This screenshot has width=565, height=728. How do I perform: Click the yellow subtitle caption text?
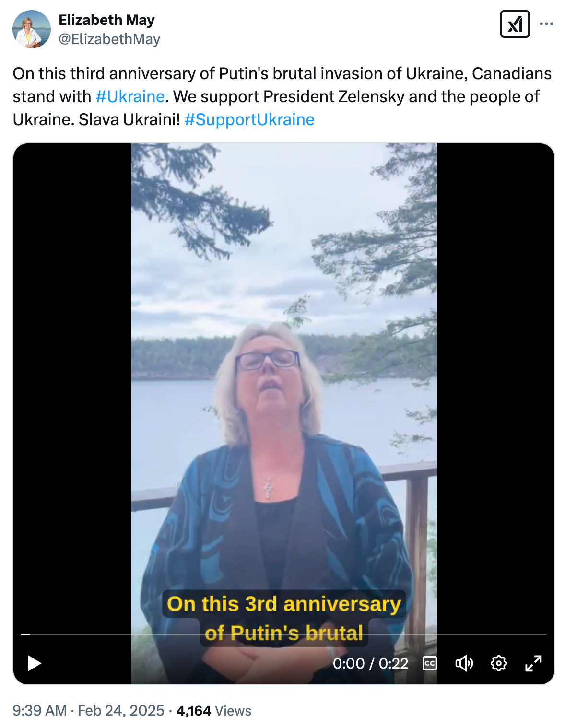point(284,618)
